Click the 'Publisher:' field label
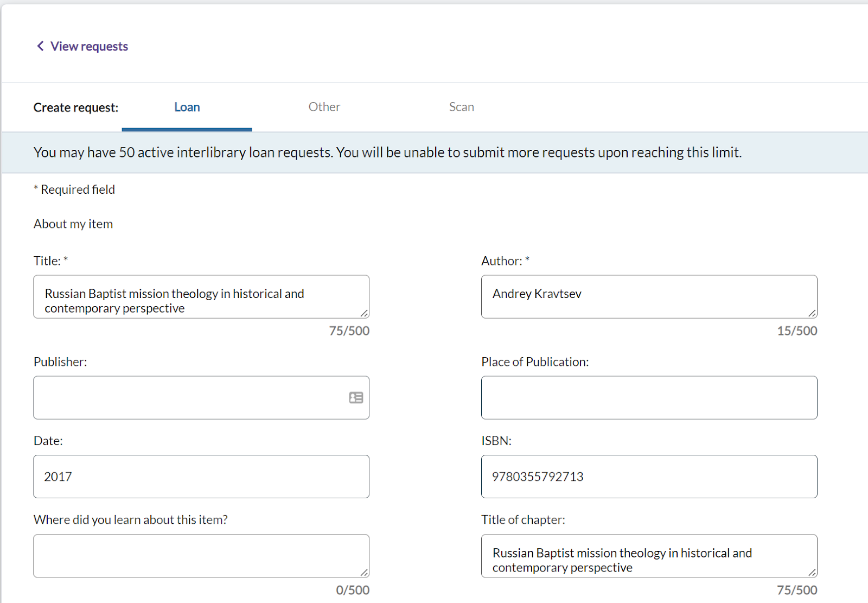The image size is (868, 603). (60, 362)
